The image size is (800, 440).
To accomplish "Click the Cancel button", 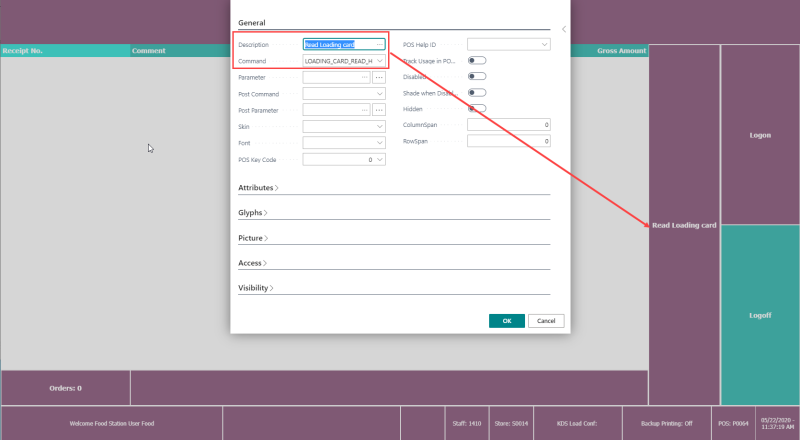I will click(x=546, y=321).
